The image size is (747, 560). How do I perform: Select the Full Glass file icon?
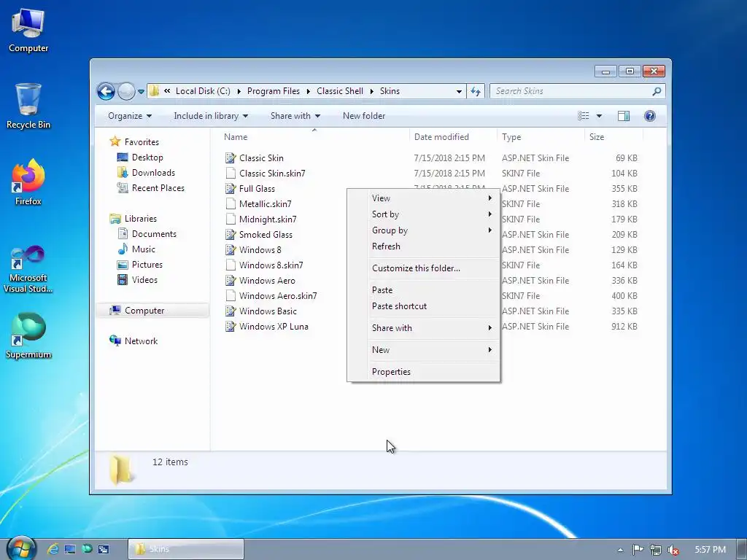231,189
